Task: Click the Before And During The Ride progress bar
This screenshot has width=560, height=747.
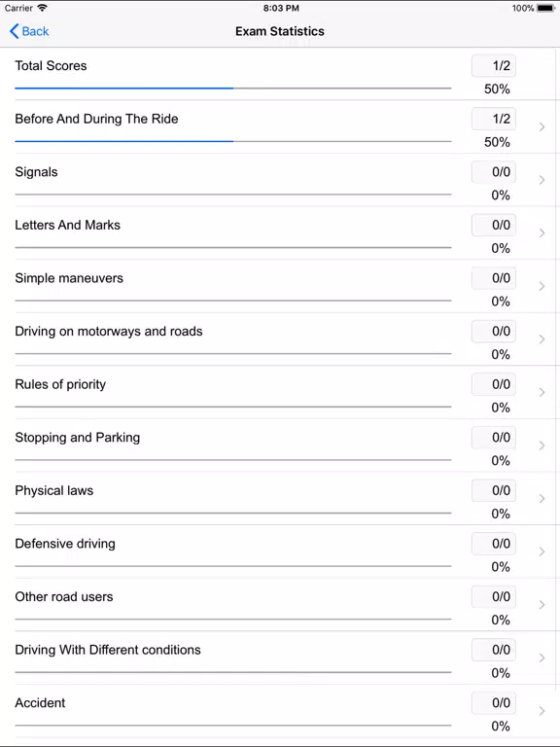Action: (x=233, y=141)
